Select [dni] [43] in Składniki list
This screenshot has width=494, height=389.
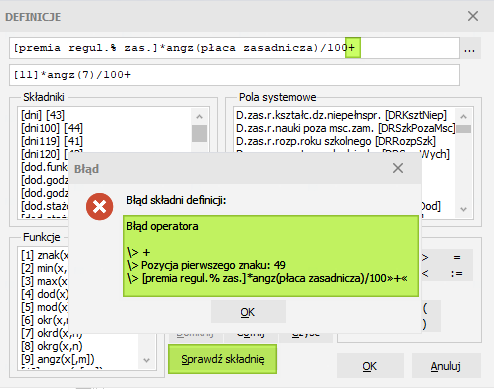point(43,115)
